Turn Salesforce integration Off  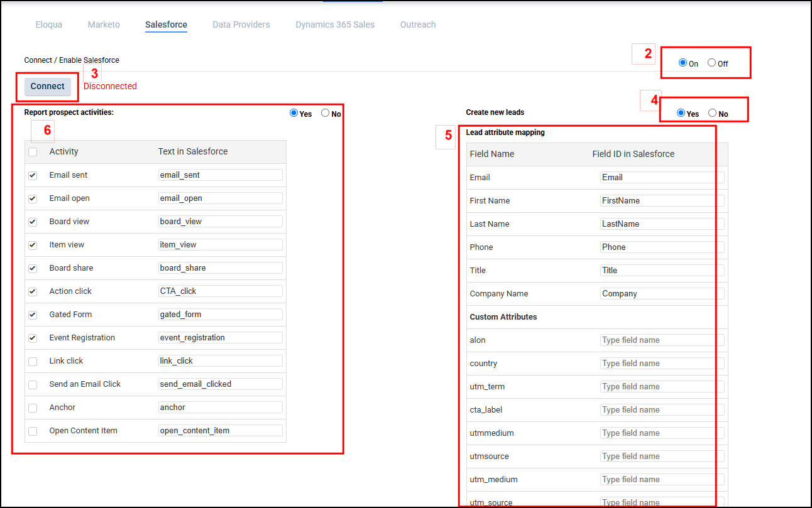point(711,63)
